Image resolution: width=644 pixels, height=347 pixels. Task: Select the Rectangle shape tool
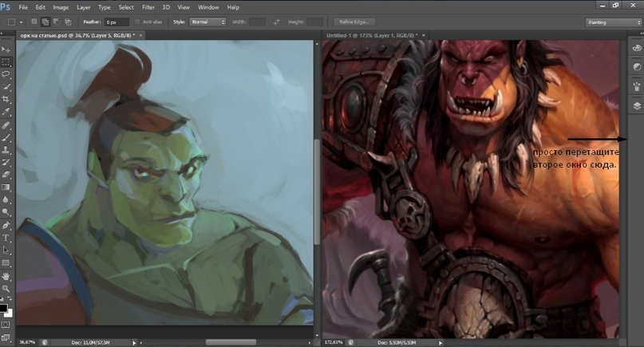click(x=6, y=262)
